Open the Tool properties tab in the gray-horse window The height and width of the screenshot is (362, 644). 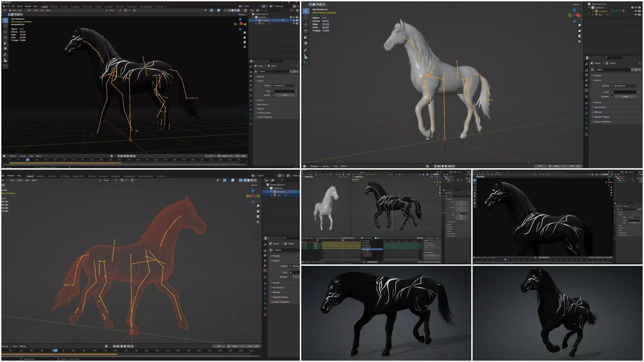coord(587,64)
